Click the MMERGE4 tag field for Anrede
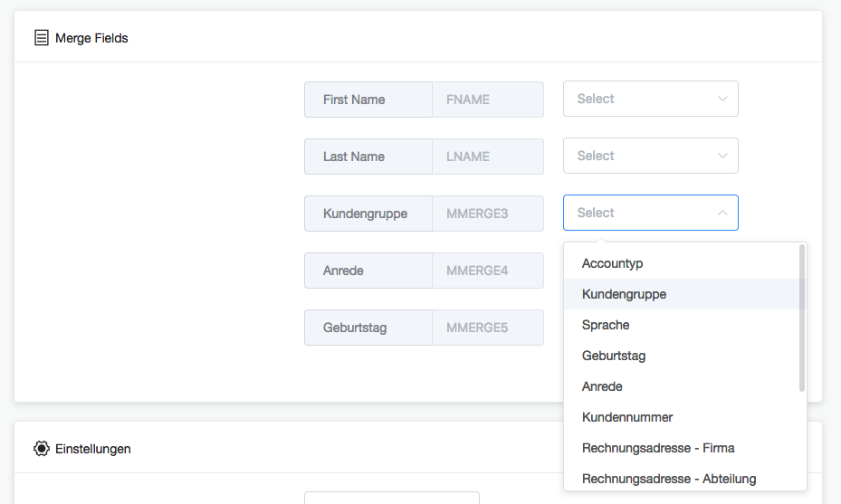This screenshot has height=504, width=841. pyautogui.click(x=488, y=271)
